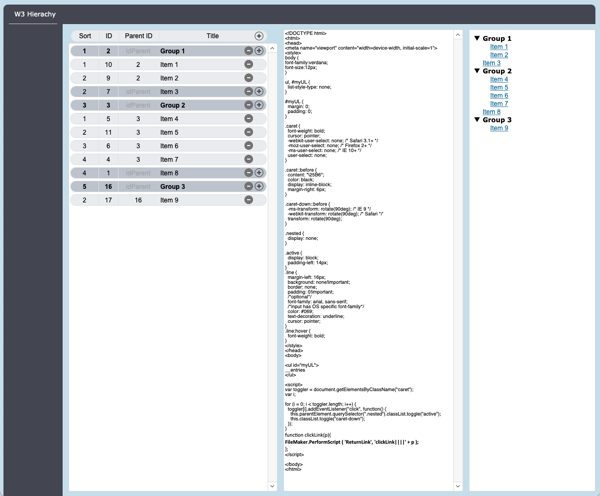This screenshot has width=600, height=496.
Task: Click the Sort column header
Action: coord(85,36)
